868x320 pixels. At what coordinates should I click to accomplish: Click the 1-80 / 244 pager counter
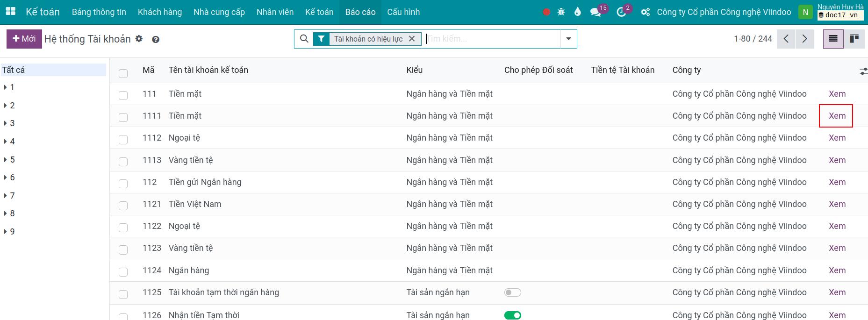pos(753,39)
